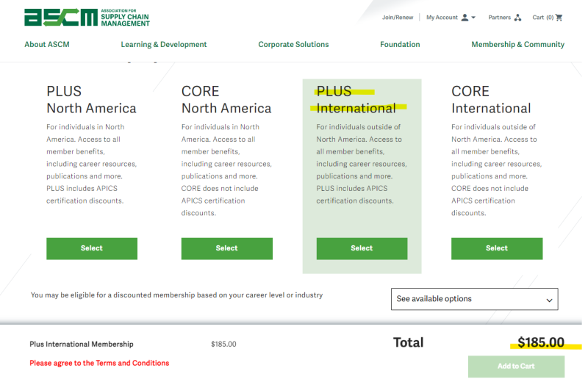Click the Partners link text

click(x=499, y=17)
